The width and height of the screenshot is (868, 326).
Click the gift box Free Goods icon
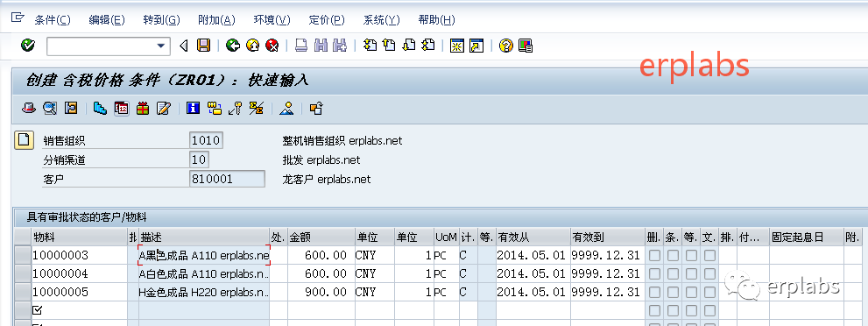[x=143, y=108]
